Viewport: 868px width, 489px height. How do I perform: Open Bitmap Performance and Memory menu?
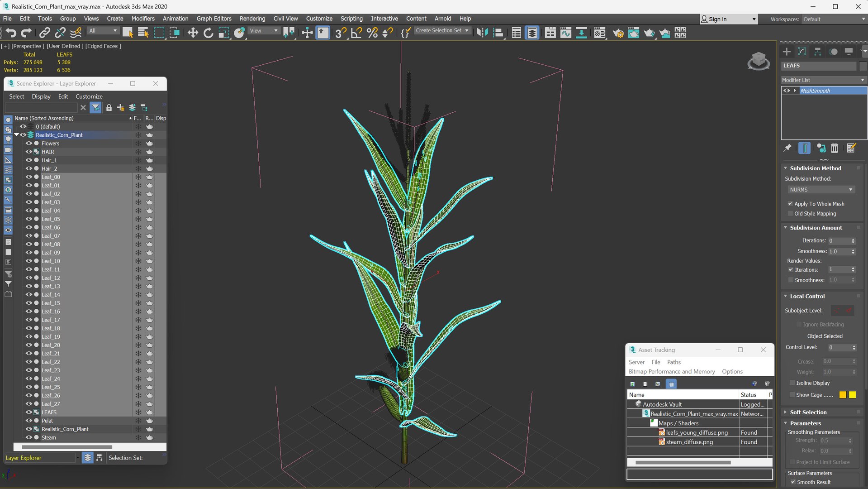pyautogui.click(x=672, y=372)
